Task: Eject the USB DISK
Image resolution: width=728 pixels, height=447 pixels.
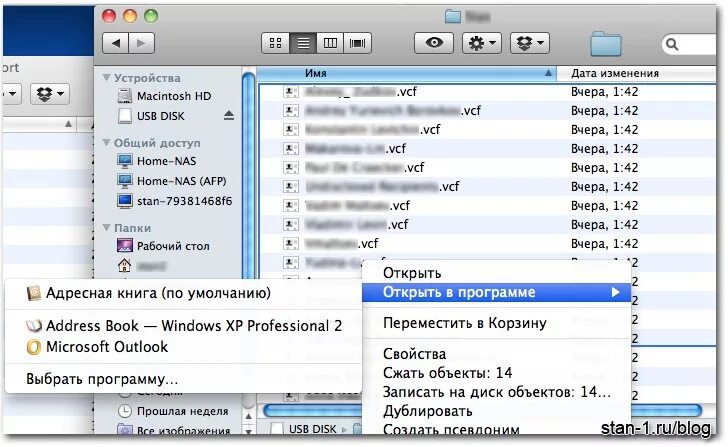Action: click(228, 116)
